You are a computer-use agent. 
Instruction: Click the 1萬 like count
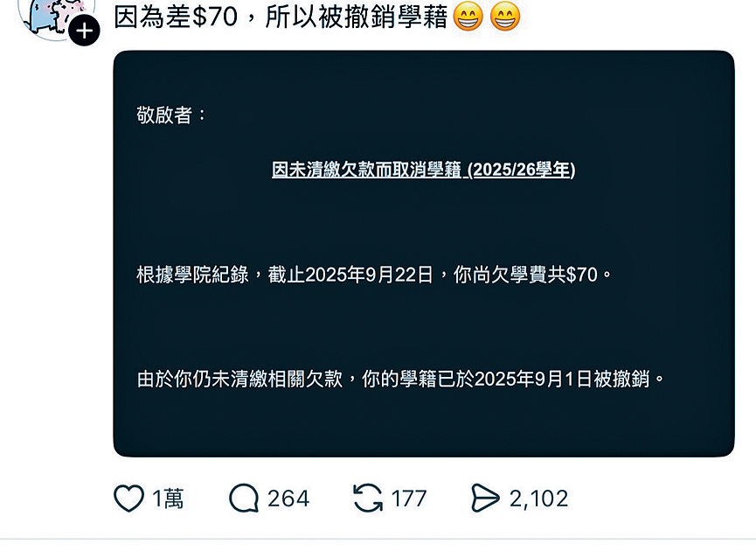click(168, 499)
